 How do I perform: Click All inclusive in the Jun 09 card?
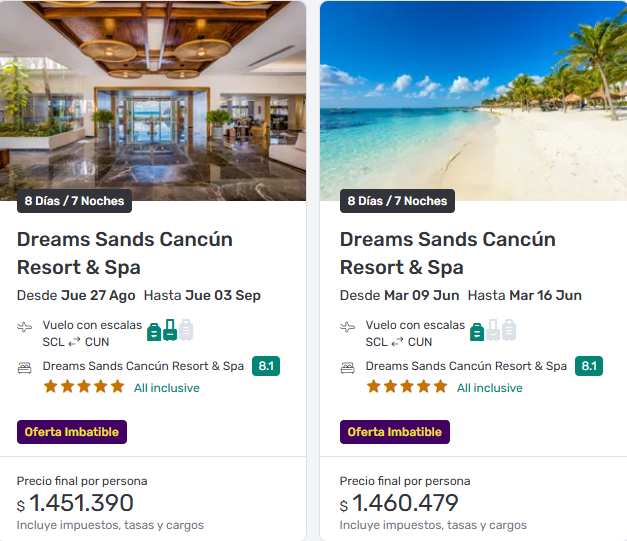pyautogui.click(x=489, y=388)
